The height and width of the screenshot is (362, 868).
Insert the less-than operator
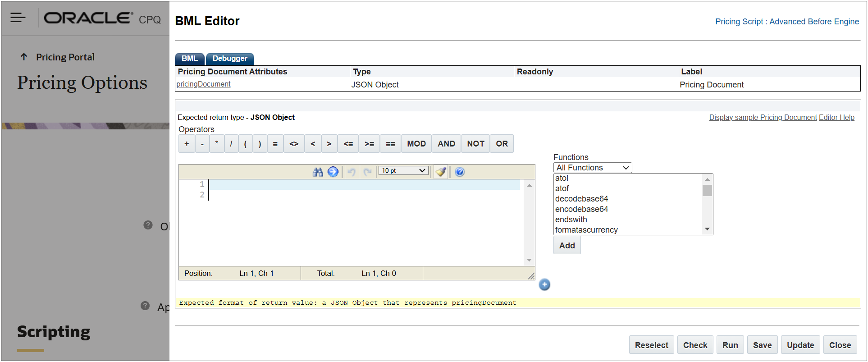point(313,144)
